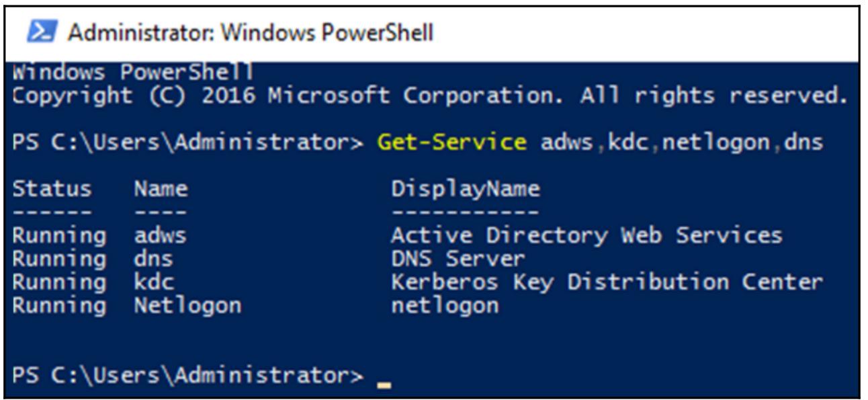The height and width of the screenshot is (400, 868).
Task: Click the Running status for adws
Action: click(59, 235)
